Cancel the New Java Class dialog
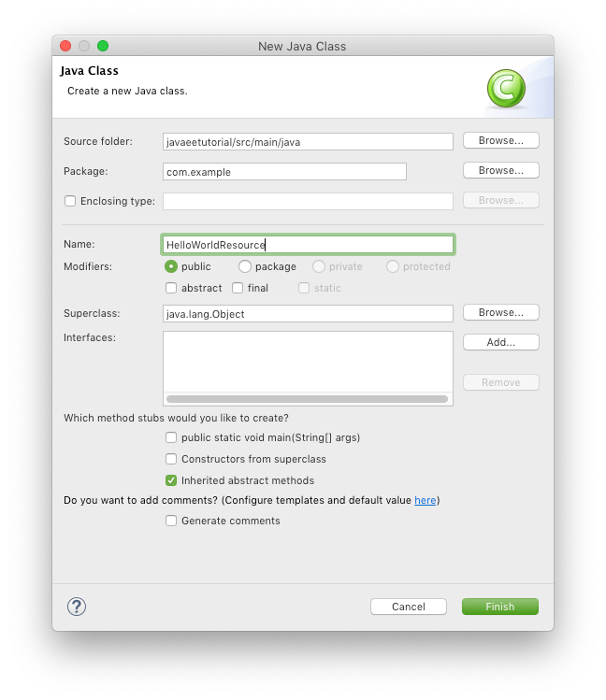Viewport: 606px width, 700px height. 408,607
